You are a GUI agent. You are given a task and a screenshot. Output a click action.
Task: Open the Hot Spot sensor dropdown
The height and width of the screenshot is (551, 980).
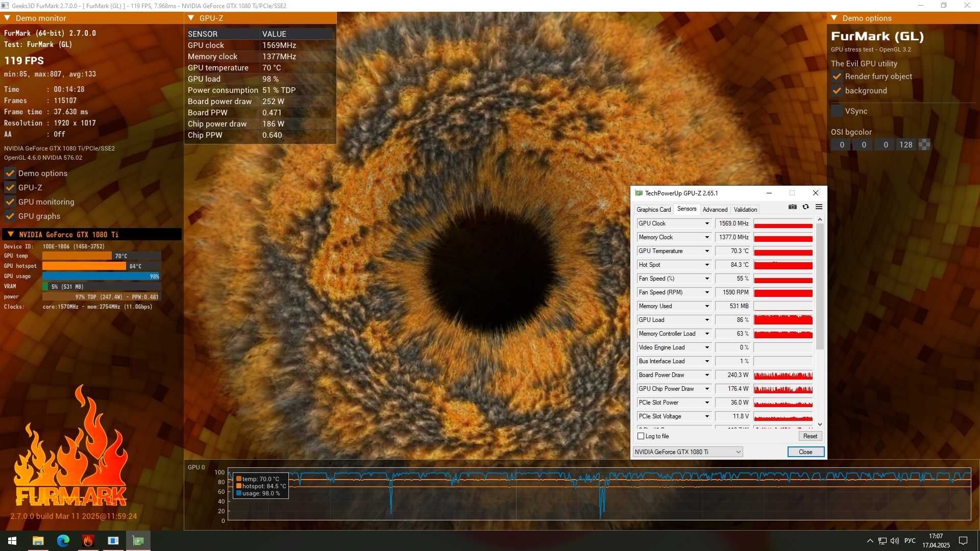[707, 265]
